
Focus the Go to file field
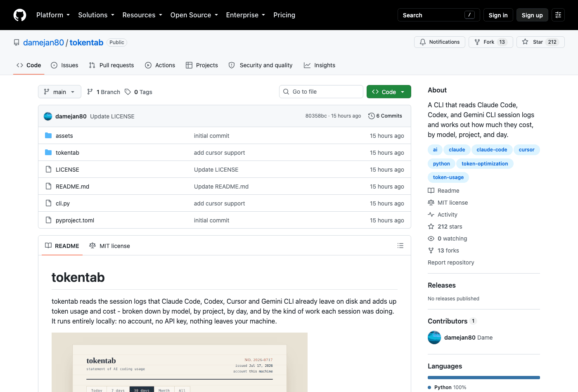321,92
